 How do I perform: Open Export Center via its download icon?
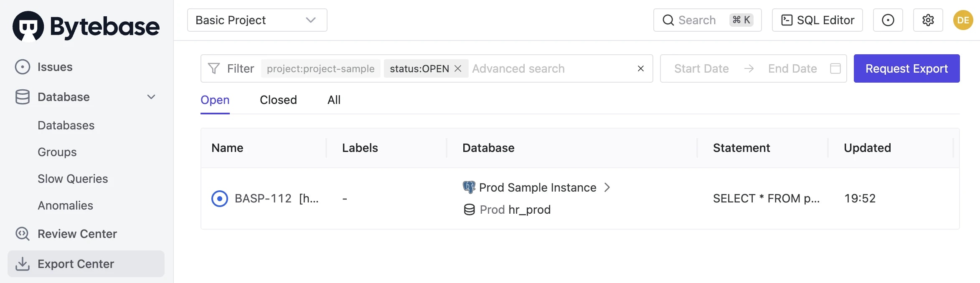(x=22, y=264)
